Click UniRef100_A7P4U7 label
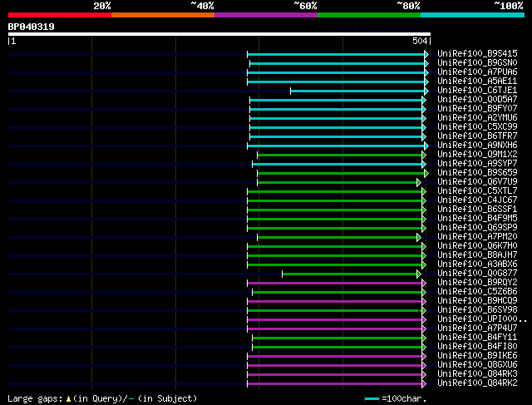532x405 pixels. [x=477, y=328]
